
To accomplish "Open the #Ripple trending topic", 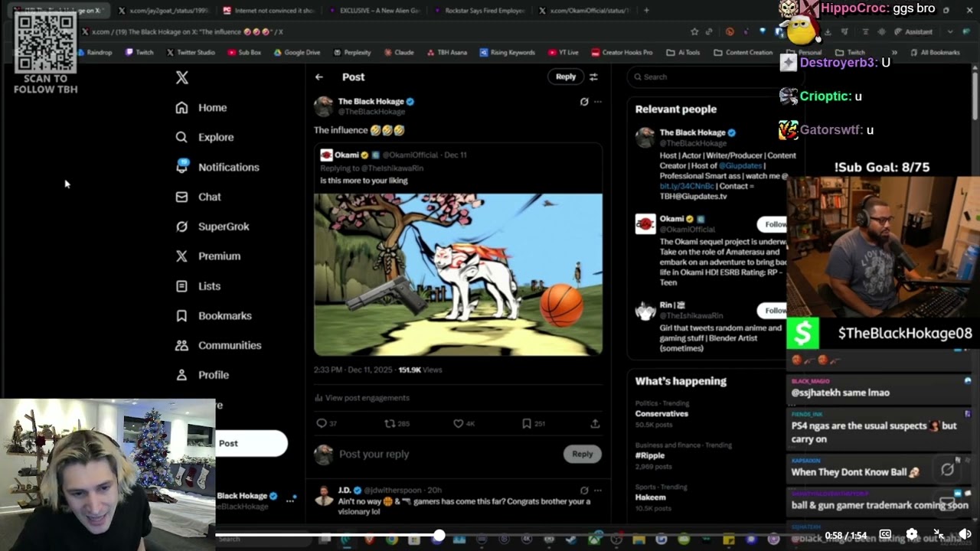I will click(x=650, y=455).
